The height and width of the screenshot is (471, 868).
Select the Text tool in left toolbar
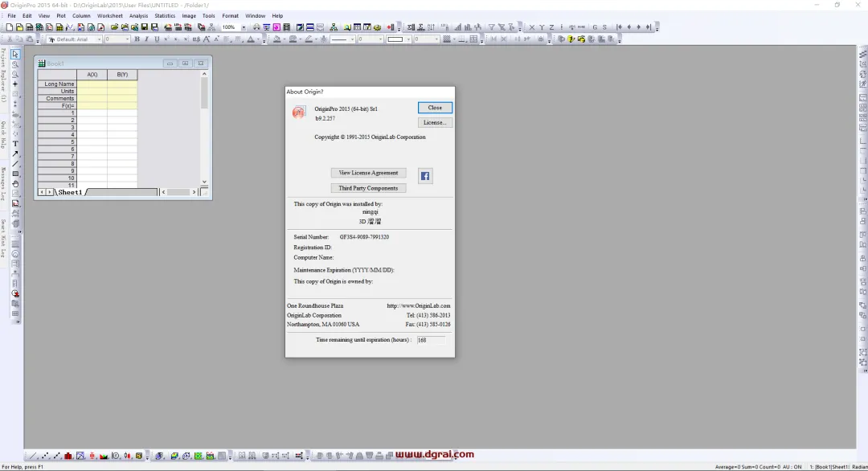click(15, 143)
